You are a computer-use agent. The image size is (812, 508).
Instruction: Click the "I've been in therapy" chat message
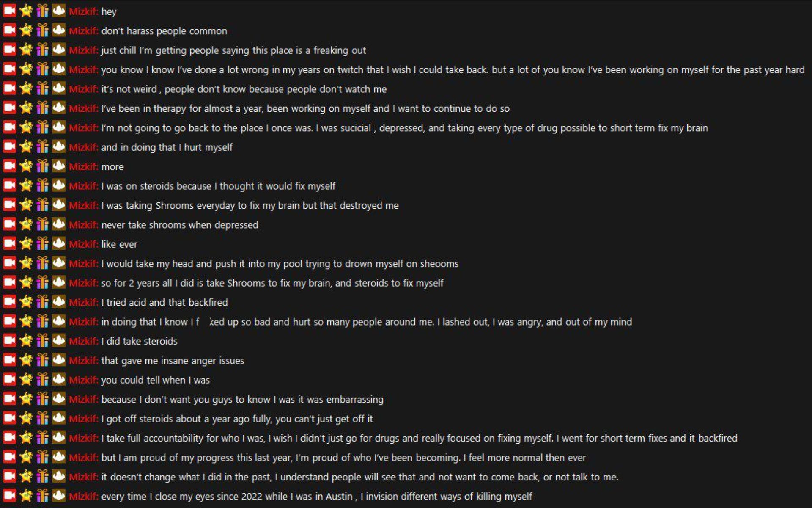click(x=304, y=108)
